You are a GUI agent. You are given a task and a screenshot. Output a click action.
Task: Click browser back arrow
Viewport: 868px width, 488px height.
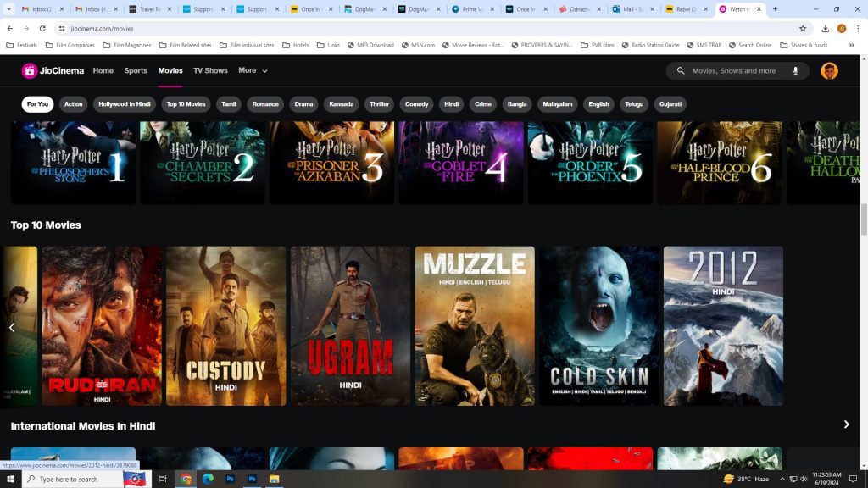click(10, 28)
